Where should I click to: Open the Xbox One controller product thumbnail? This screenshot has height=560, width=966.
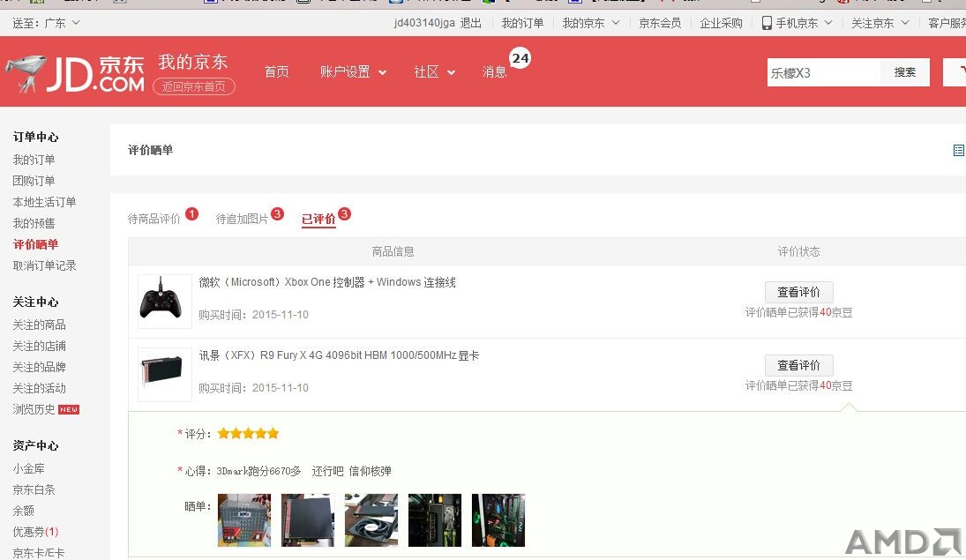(x=164, y=302)
